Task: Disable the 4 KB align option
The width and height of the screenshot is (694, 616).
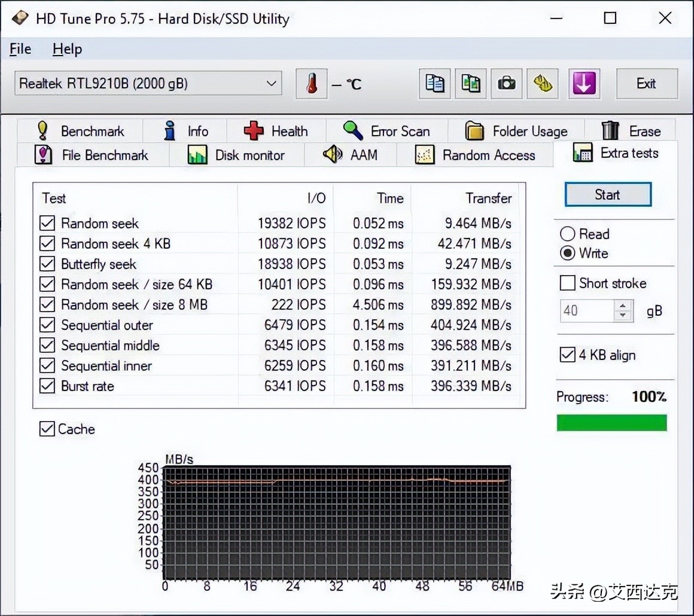Action: [567, 354]
